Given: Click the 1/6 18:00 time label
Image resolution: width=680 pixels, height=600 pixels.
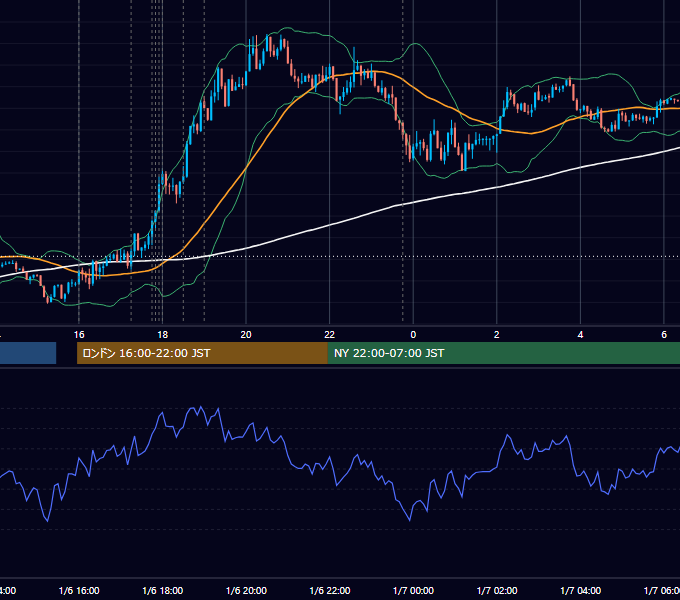Looking at the screenshot, I should coord(163,590).
